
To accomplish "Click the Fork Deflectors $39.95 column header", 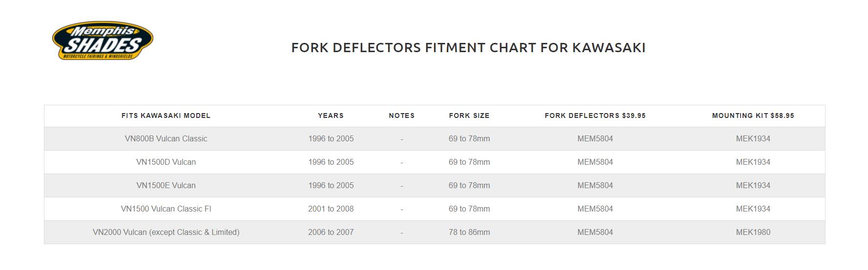I will 595,116.
